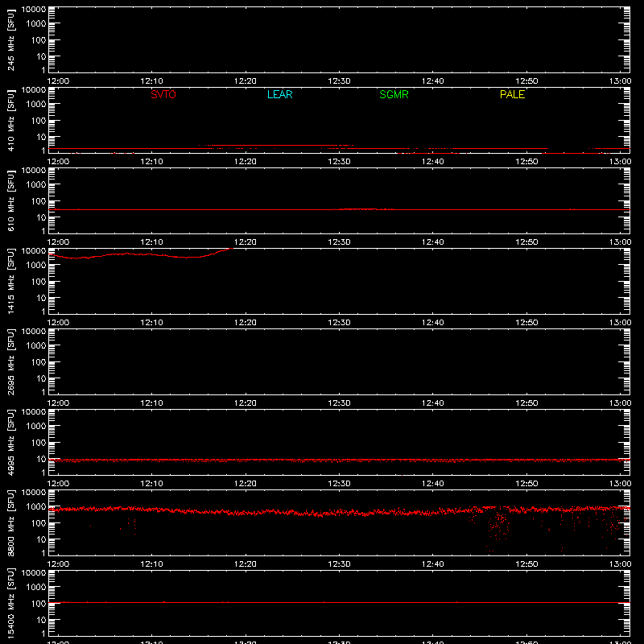Click the flat red trace in 15400 MHz panel
The image size is (644, 644).
click(x=339, y=602)
